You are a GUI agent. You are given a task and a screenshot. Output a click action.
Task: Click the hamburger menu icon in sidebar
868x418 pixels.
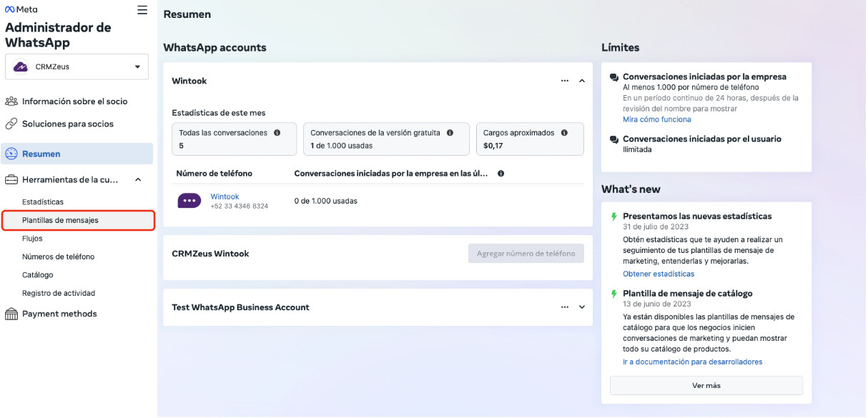[x=142, y=10]
